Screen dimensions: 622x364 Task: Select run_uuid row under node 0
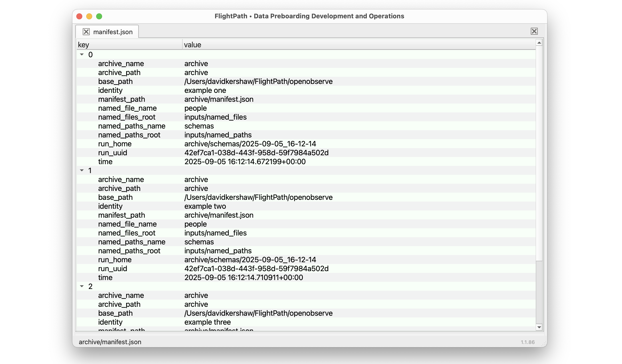[113, 153]
